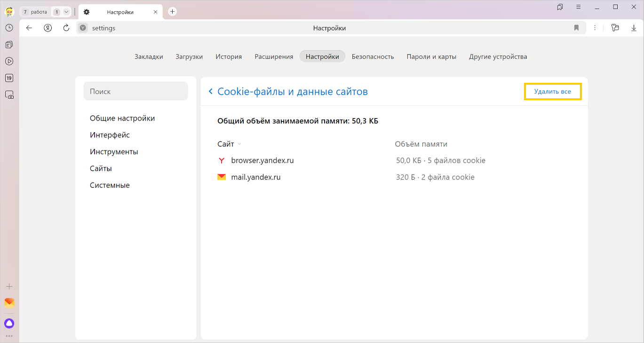Viewport: 644px width, 343px height.
Task: Launch the Alice assistant icon
Action: tap(9, 323)
